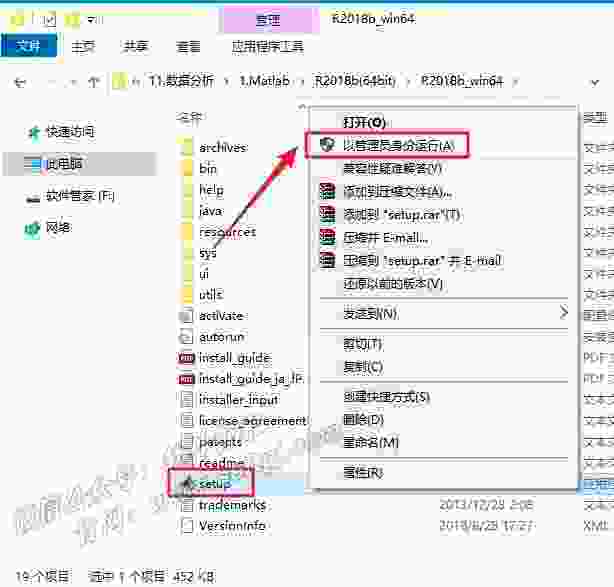Select the install_guide PDF file
The image size is (614, 587).
[x=235, y=358]
